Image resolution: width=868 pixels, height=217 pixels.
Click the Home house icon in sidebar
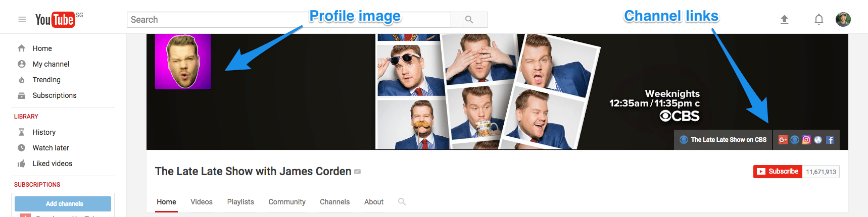pyautogui.click(x=21, y=48)
